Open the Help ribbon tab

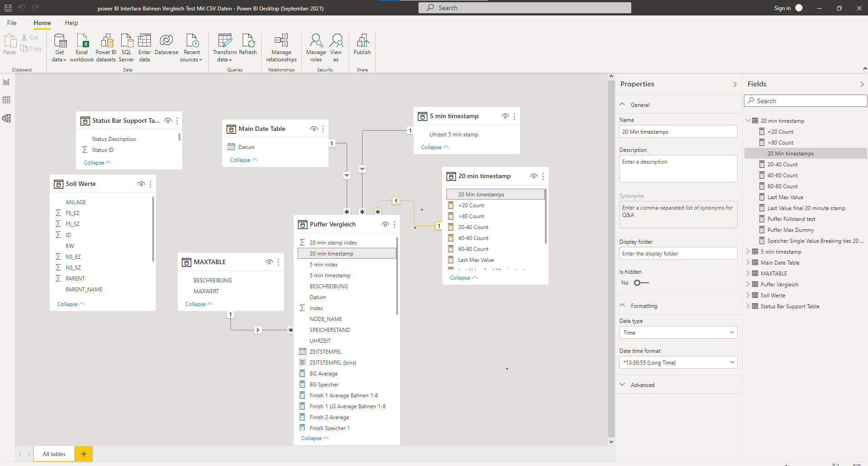point(71,23)
